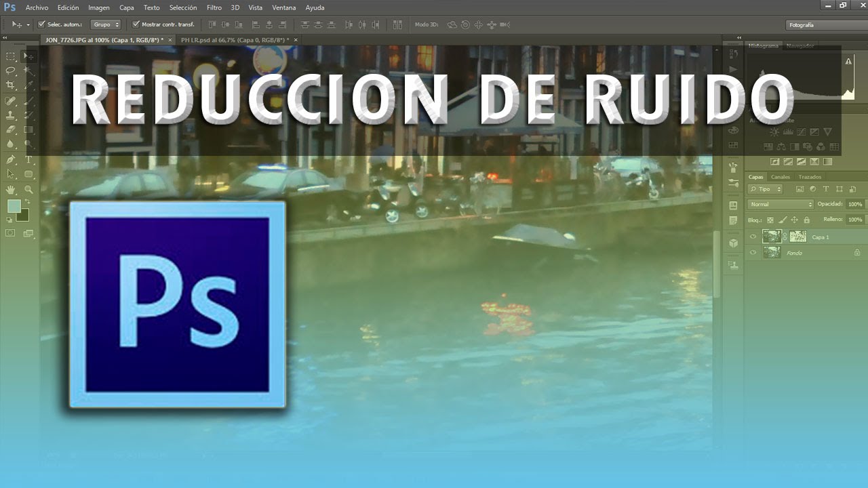868x488 pixels.
Task: Select the Capa 1 layer mask thumbnail
Action: pyautogui.click(x=798, y=237)
